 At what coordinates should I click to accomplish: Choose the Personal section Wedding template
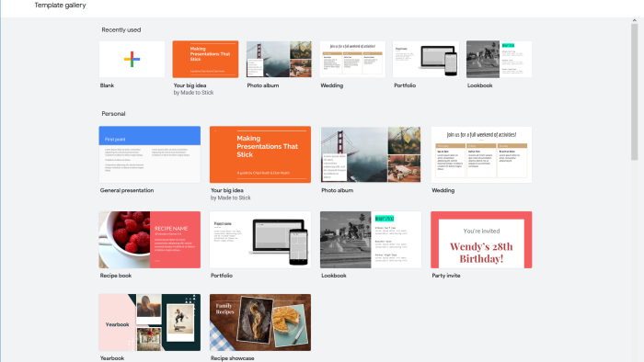481,154
